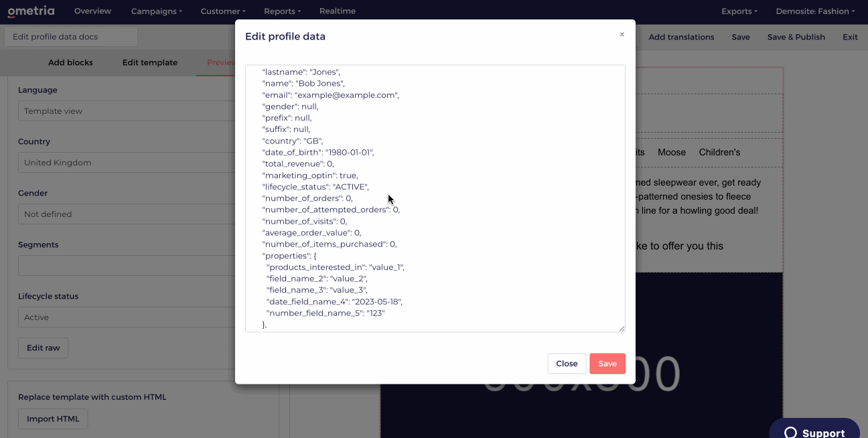Dismiss the Edit profile data modal via X

622,33
